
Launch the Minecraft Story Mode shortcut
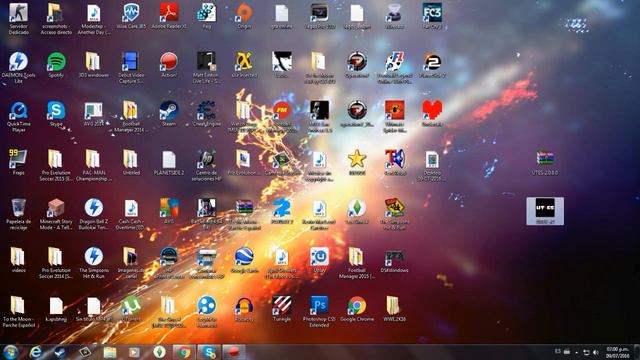click(x=56, y=214)
